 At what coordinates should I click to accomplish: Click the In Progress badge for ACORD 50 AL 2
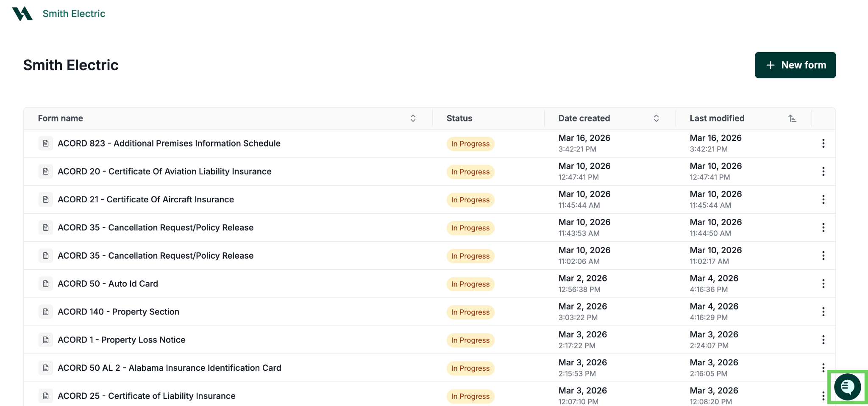(x=470, y=368)
